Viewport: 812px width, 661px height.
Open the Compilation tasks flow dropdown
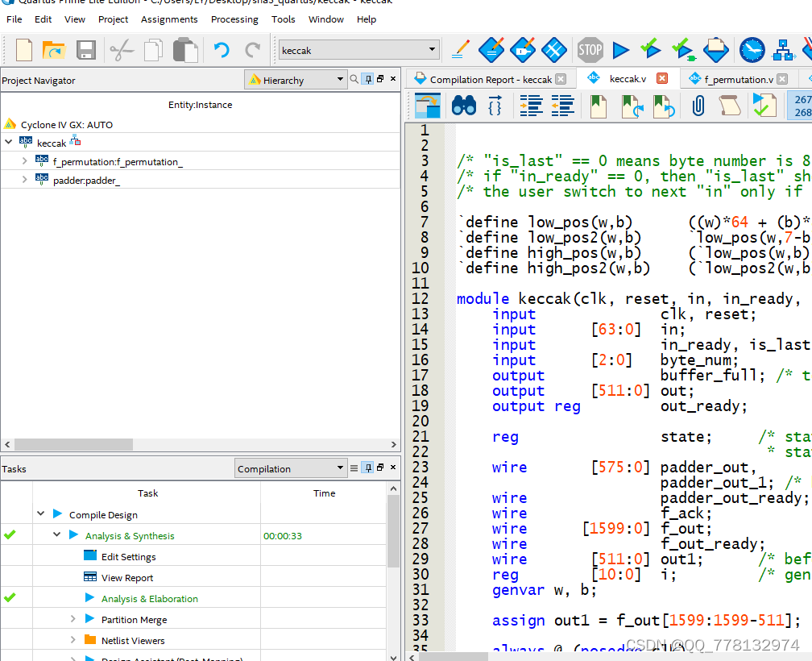(x=290, y=468)
